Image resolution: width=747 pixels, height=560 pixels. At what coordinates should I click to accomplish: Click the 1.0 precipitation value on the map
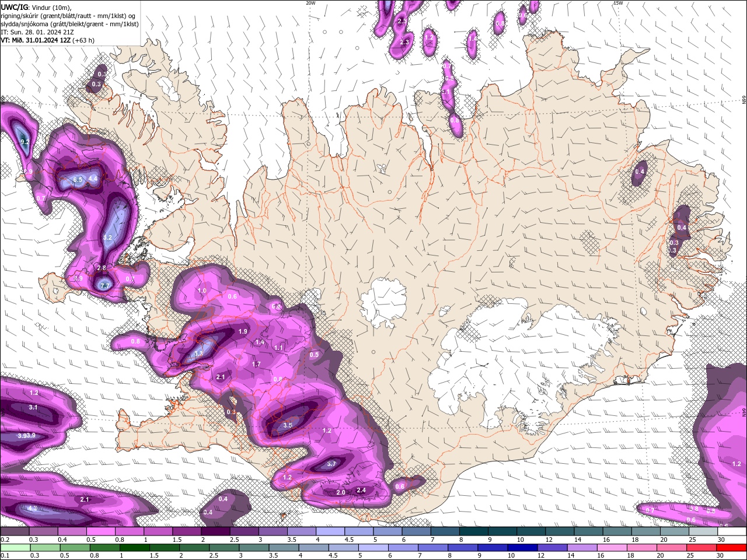pyautogui.click(x=202, y=290)
